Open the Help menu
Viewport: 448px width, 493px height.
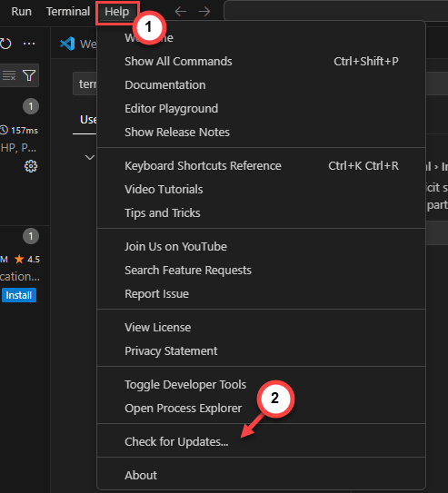(117, 12)
